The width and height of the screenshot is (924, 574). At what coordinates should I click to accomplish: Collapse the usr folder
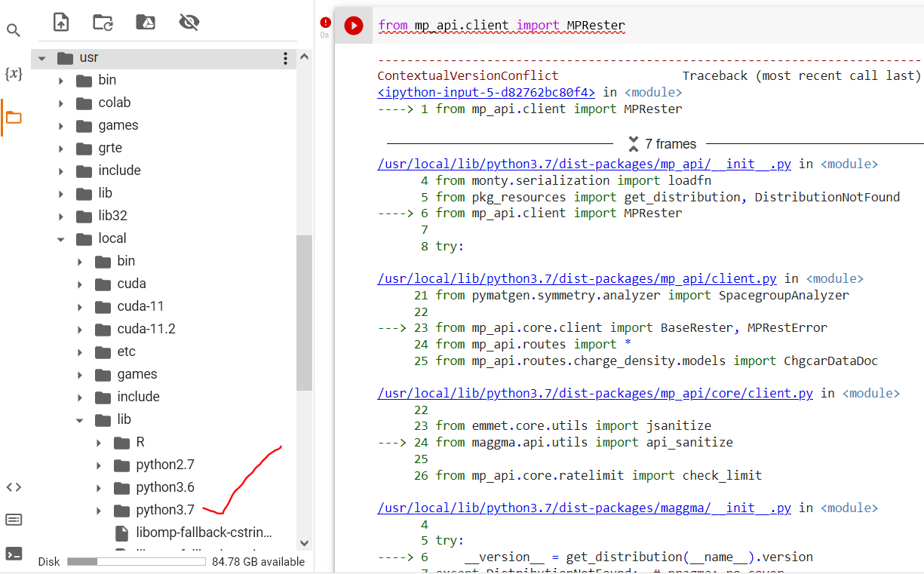(41, 58)
